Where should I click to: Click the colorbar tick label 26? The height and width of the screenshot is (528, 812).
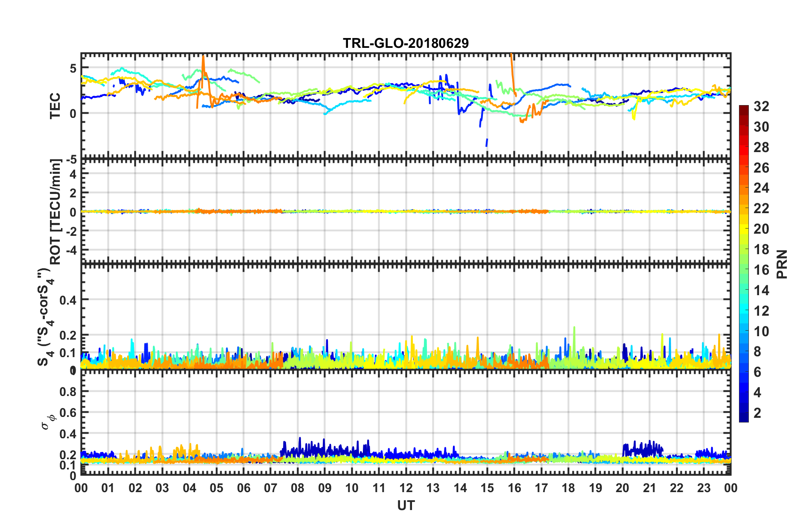click(761, 168)
